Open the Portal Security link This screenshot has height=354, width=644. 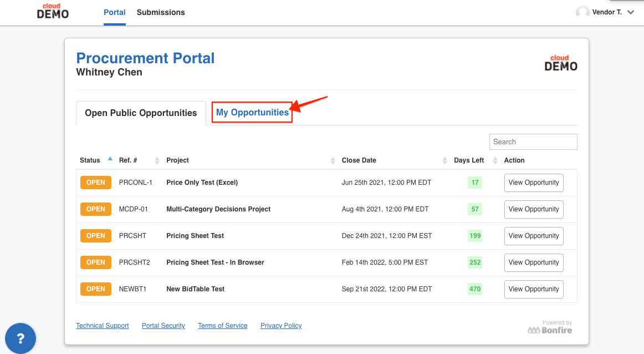[163, 326]
